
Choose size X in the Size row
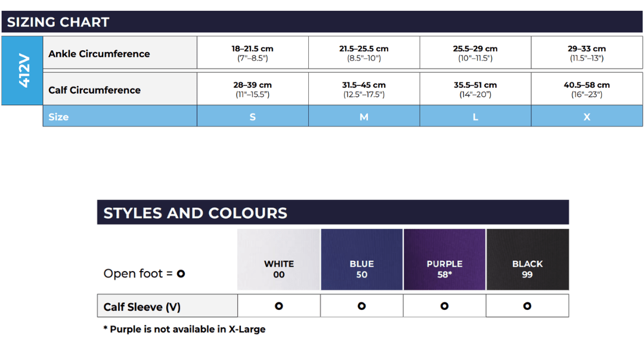point(587,117)
